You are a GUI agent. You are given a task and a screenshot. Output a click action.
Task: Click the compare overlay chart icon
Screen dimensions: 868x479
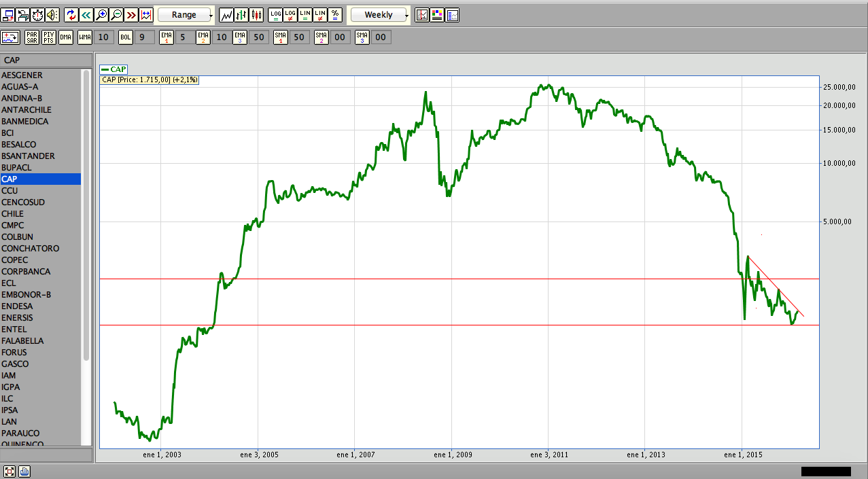[x=10, y=37]
